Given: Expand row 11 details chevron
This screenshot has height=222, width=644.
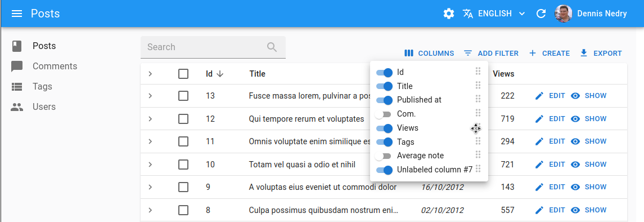Looking at the screenshot, I should click(x=150, y=141).
